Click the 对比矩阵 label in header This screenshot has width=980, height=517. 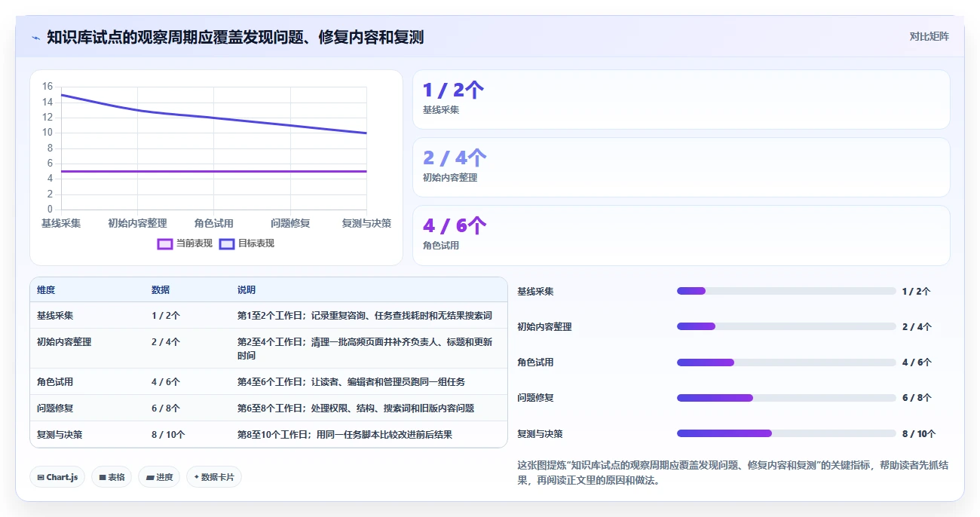tap(929, 36)
